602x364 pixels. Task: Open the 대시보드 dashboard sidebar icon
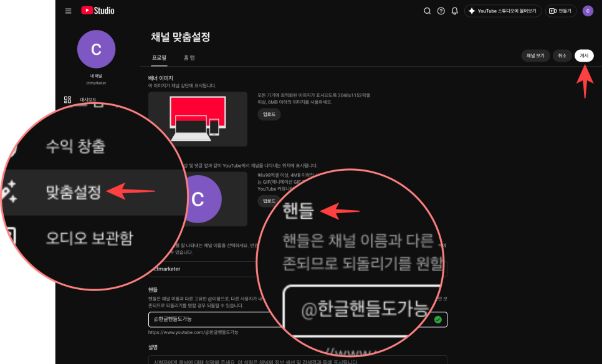point(67,100)
